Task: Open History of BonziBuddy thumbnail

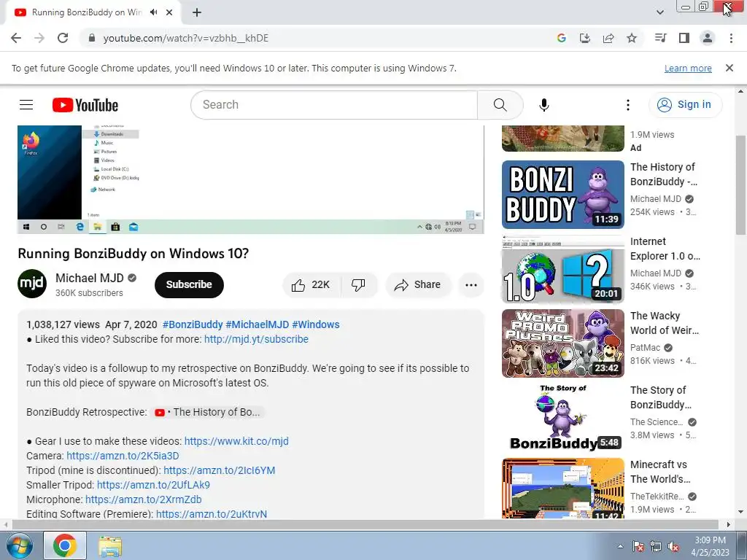Action: pos(562,194)
